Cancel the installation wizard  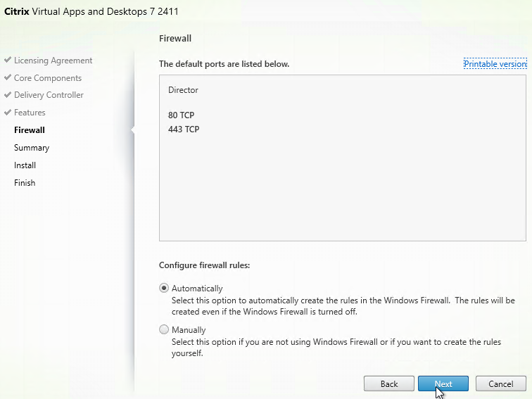point(501,384)
